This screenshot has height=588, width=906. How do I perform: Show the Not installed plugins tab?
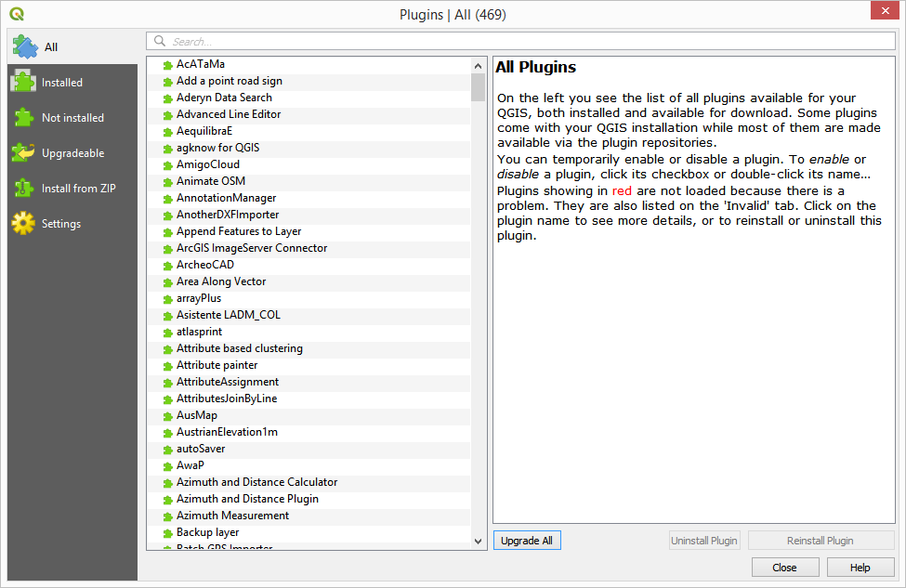pyautogui.click(x=72, y=117)
